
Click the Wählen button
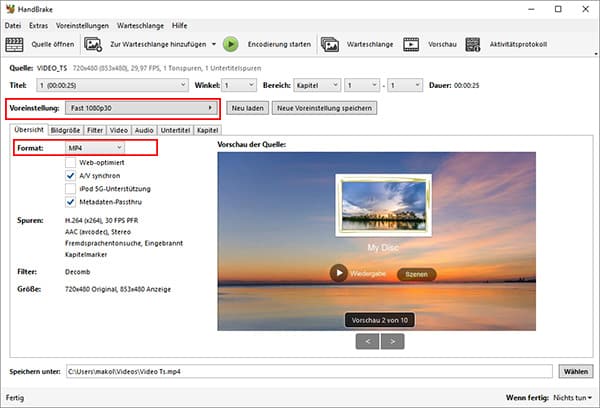pyautogui.click(x=576, y=371)
